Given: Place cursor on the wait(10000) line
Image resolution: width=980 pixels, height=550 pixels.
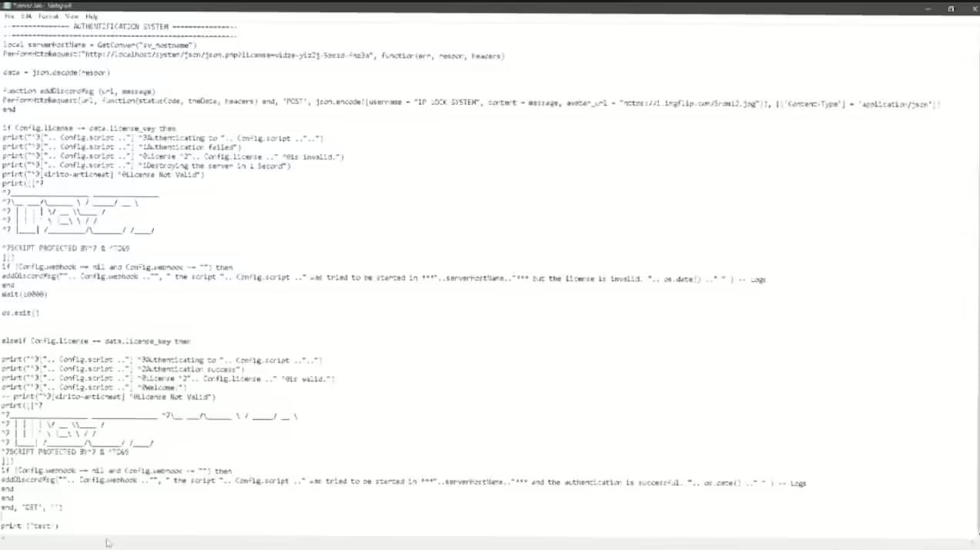Looking at the screenshot, I should pos(25,293).
